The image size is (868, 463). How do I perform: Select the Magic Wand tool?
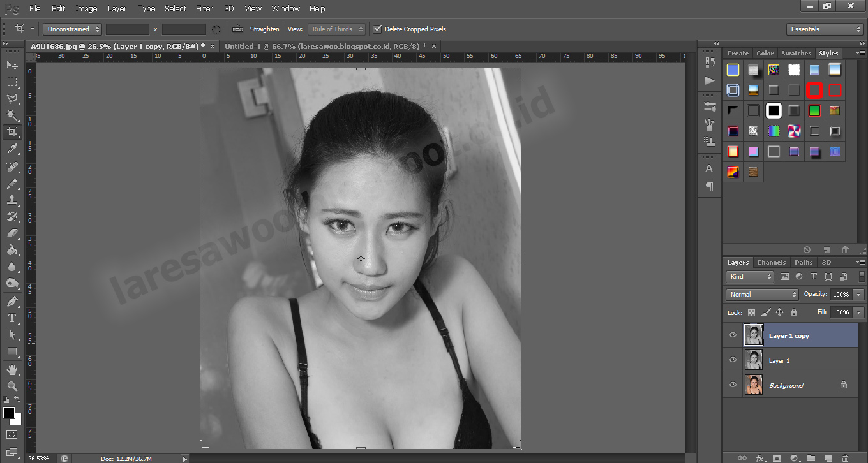pyautogui.click(x=12, y=115)
